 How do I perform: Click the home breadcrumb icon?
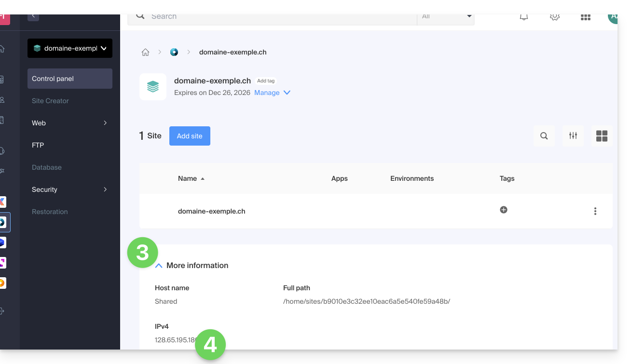145,52
